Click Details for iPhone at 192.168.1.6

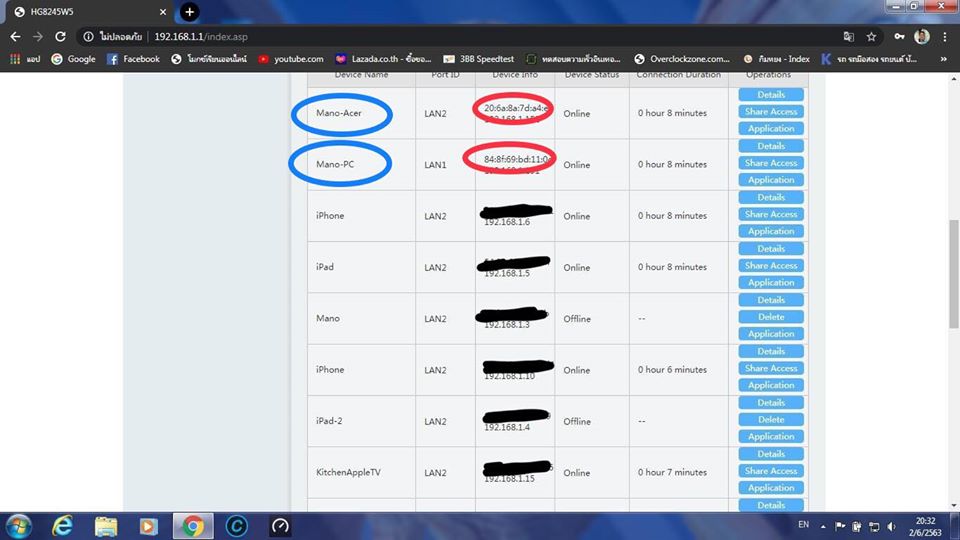[x=771, y=198]
